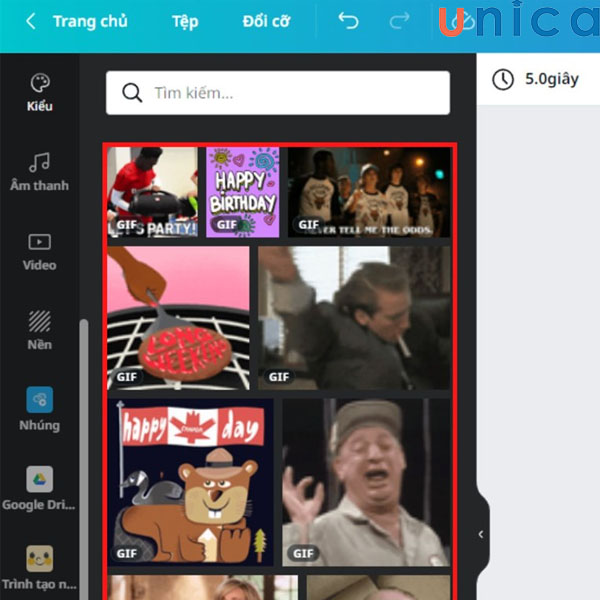Open the Nhúng embed app

point(40,409)
